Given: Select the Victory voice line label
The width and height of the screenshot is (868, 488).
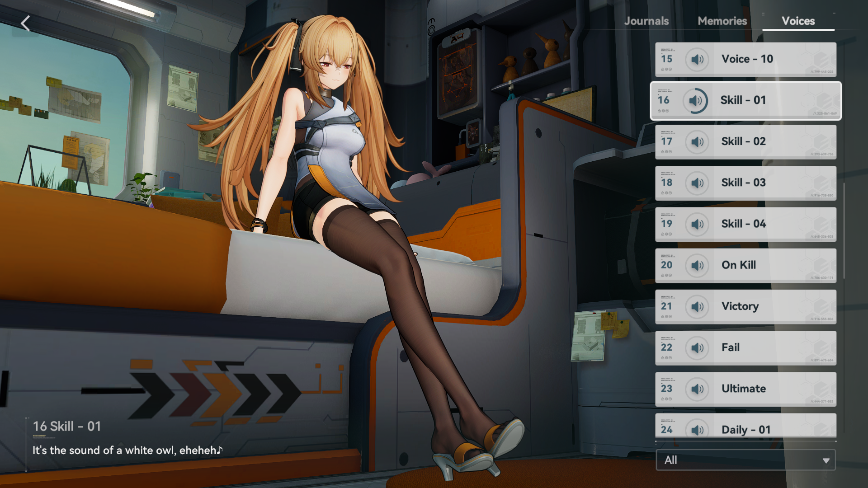Looking at the screenshot, I should click(740, 306).
